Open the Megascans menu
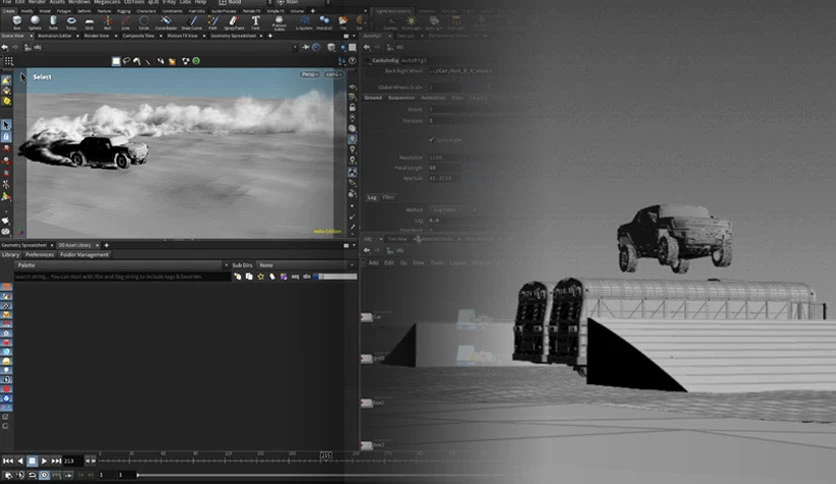This screenshot has height=484, width=836. 107,2
